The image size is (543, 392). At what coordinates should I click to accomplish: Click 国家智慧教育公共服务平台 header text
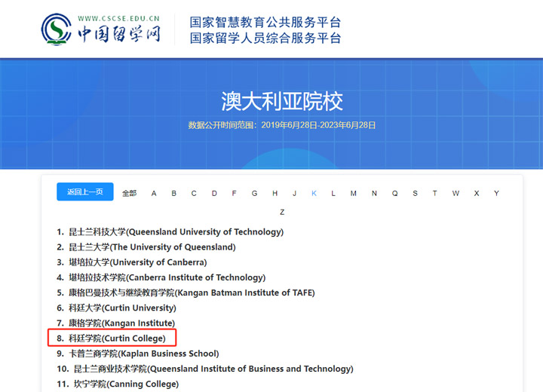265,22
